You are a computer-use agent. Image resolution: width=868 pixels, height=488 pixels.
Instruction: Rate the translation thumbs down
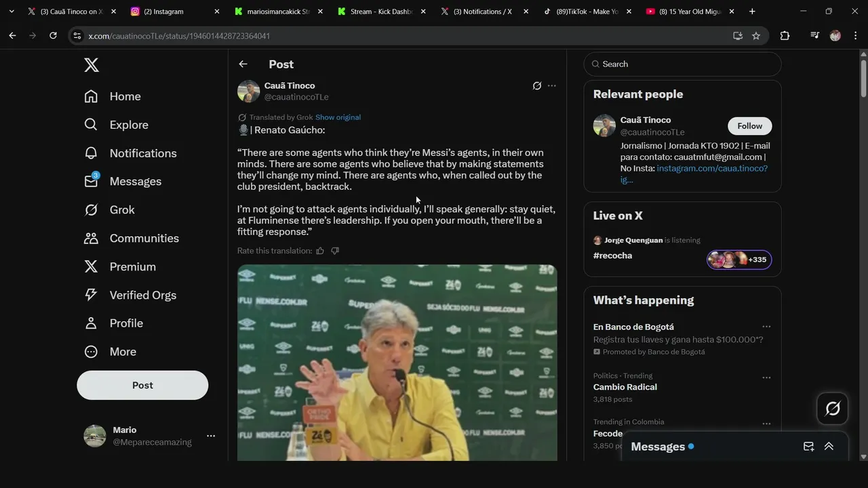(335, 251)
